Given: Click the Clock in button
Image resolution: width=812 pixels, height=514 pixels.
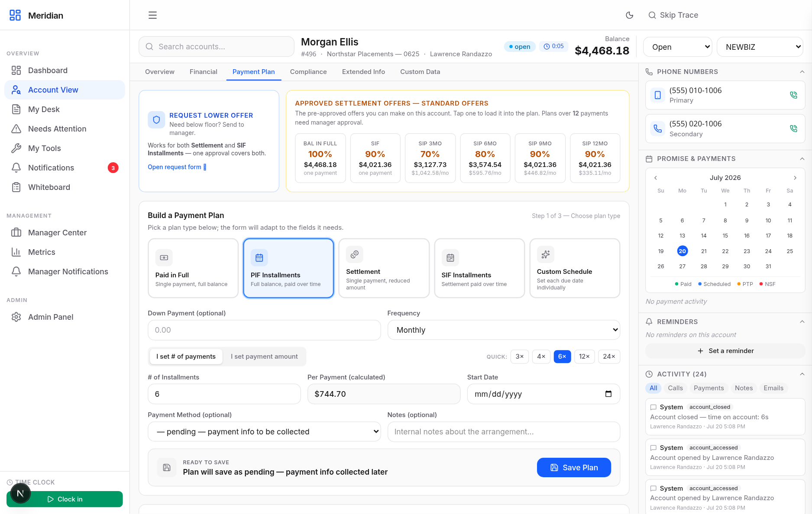Looking at the screenshot, I should [x=65, y=499].
